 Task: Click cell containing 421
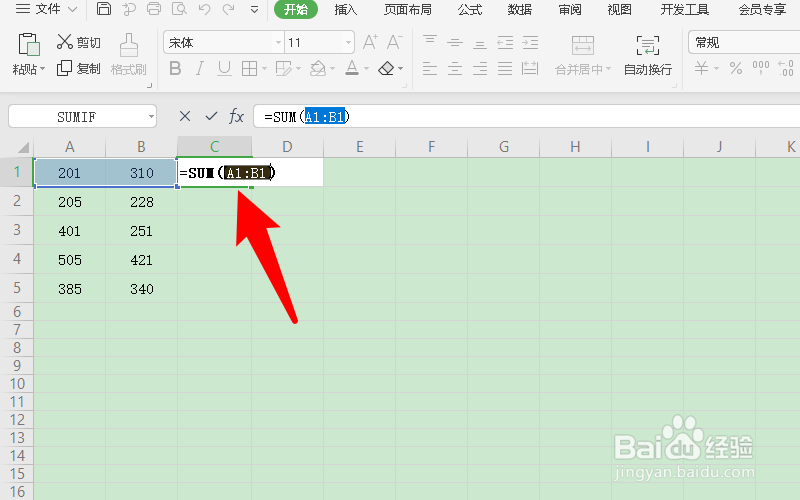[x=141, y=260]
